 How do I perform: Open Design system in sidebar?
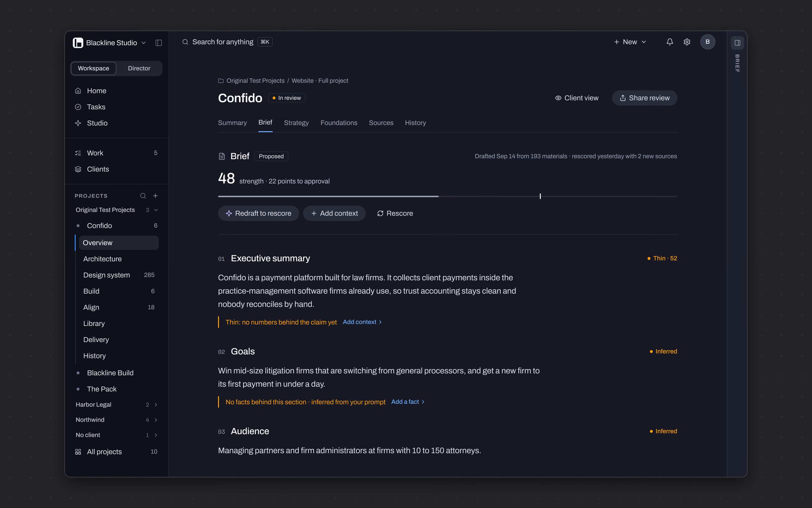click(118, 275)
